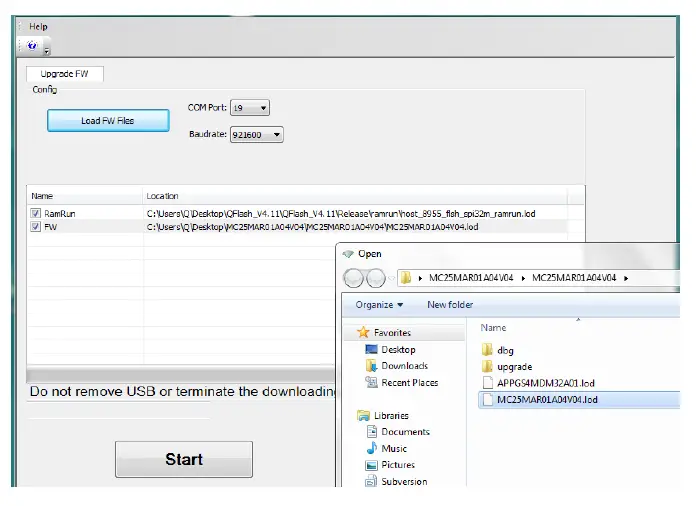
Task: Click the Recent Places icon
Action: click(x=371, y=382)
